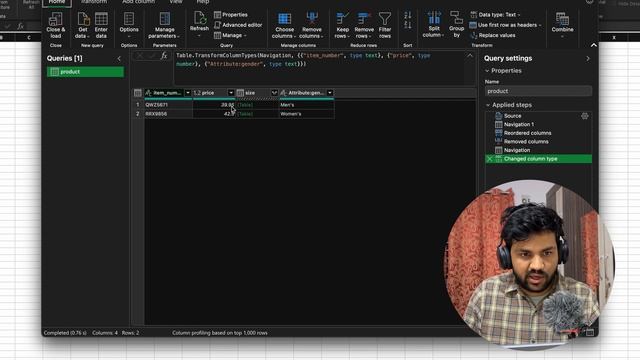Open query Properties from the ribbon

231,15
